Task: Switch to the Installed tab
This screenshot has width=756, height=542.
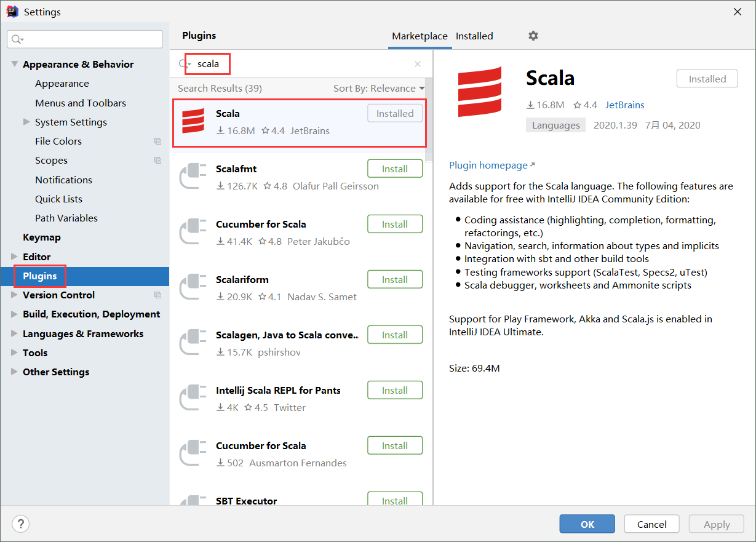Action: tap(474, 36)
